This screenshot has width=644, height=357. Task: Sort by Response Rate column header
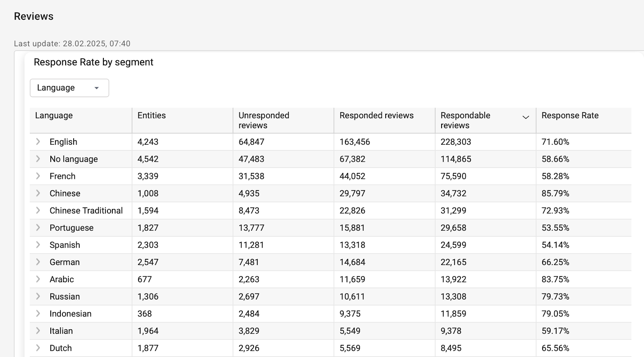570,115
